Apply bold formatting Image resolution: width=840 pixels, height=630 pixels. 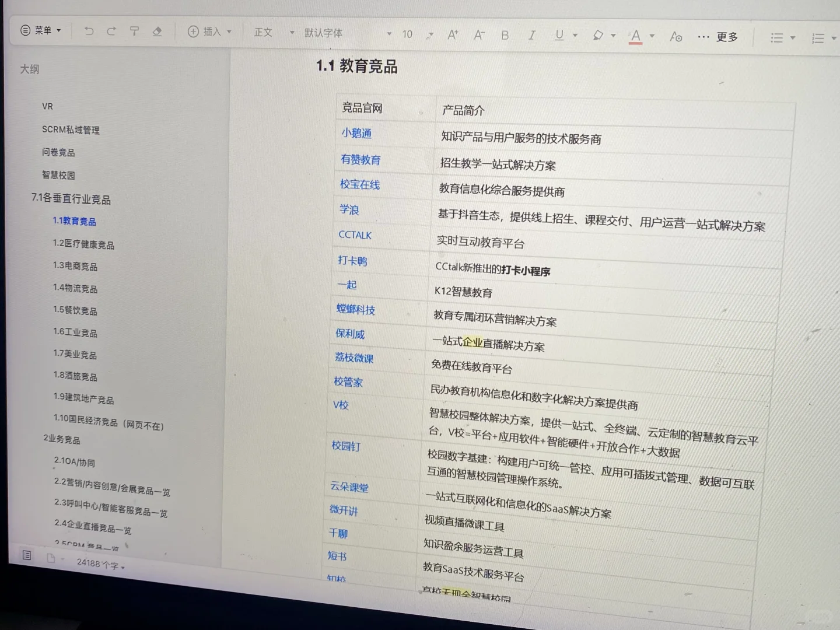[505, 35]
